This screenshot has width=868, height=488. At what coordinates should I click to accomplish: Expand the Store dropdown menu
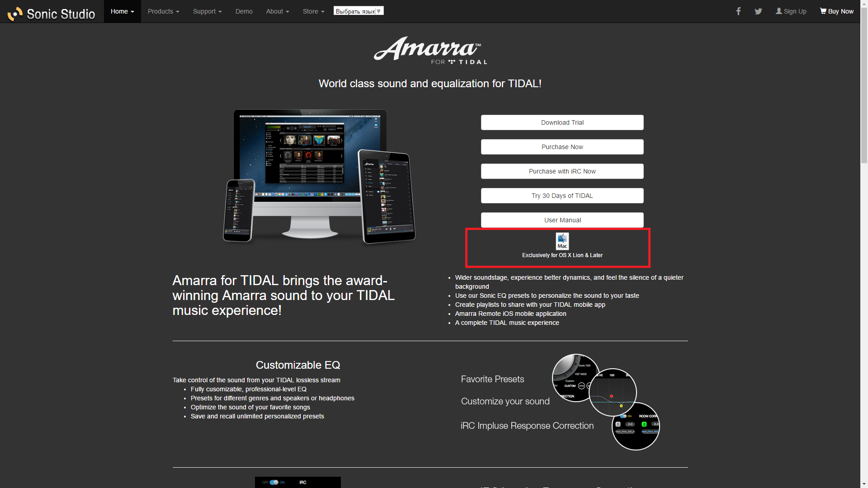click(x=314, y=11)
